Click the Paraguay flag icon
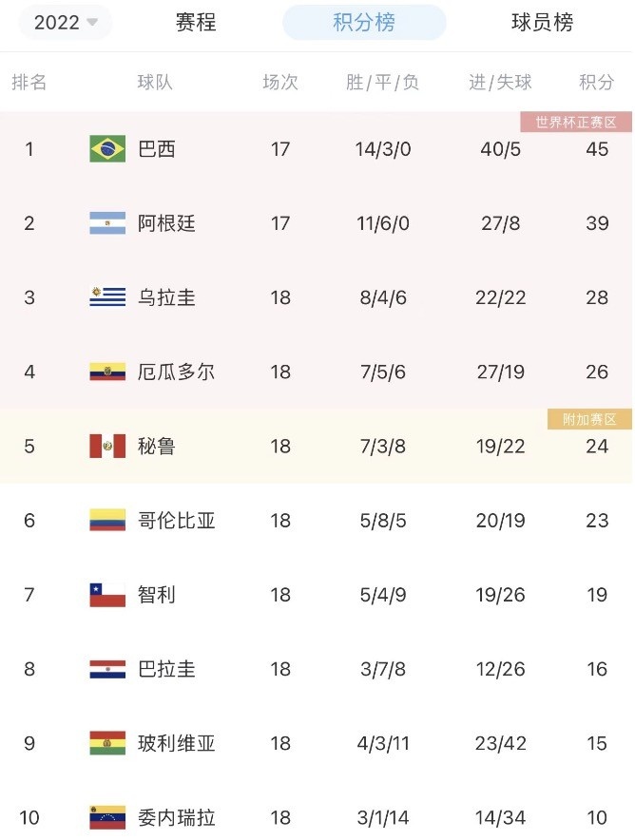 click(107, 669)
